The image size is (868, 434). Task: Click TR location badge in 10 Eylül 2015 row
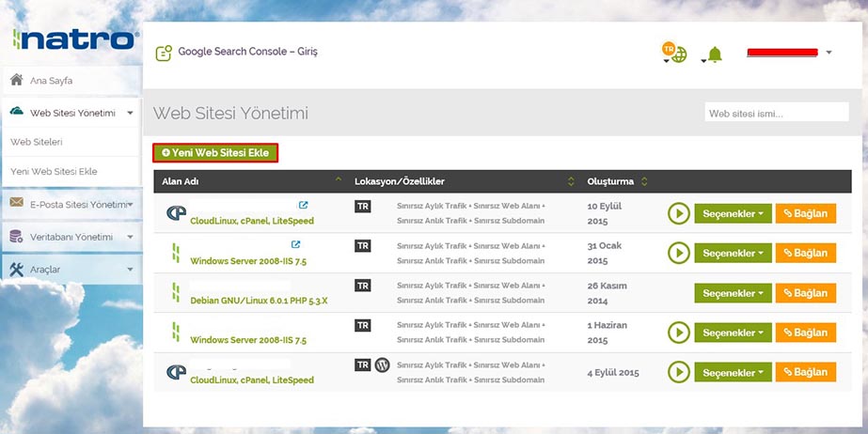pos(363,207)
